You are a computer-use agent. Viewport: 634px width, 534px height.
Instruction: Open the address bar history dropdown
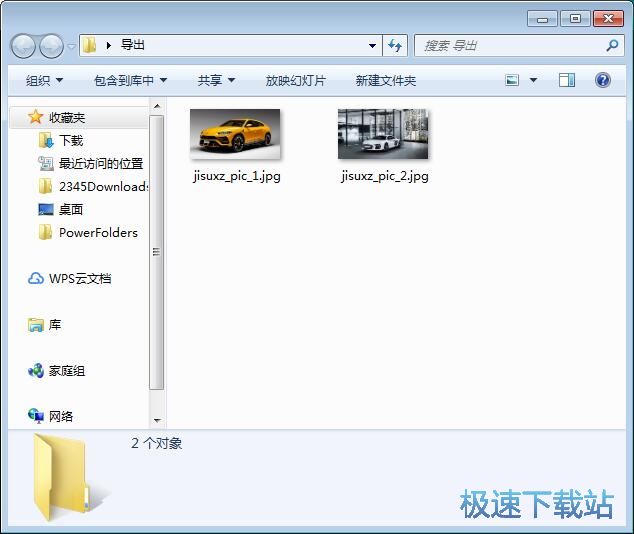pyautogui.click(x=372, y=46)
